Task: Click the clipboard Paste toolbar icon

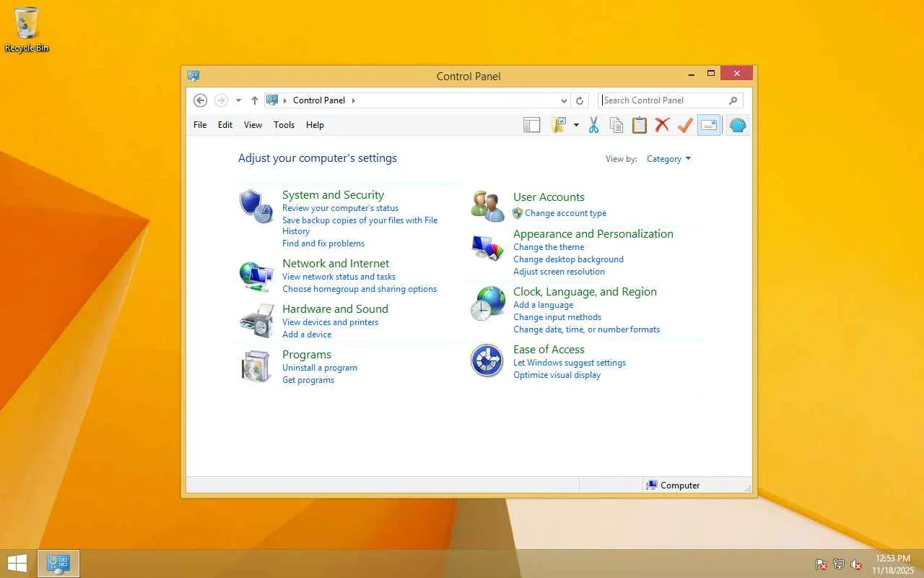Action: [640, 125]
